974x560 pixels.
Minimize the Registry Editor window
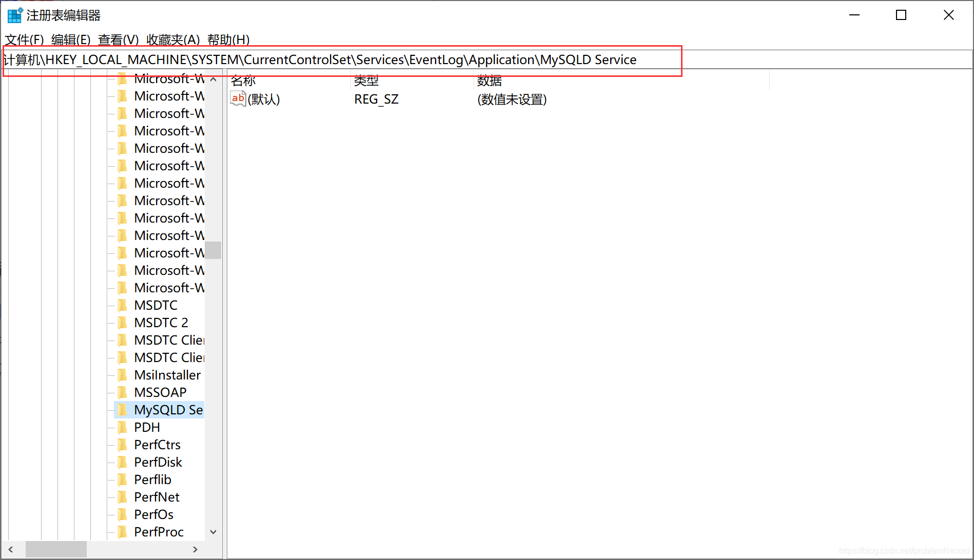854,15
